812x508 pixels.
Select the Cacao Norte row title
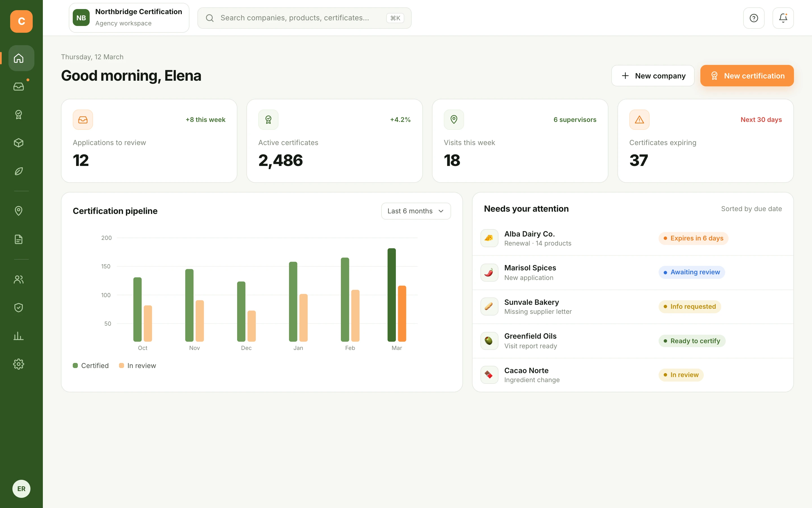(526, 370)
